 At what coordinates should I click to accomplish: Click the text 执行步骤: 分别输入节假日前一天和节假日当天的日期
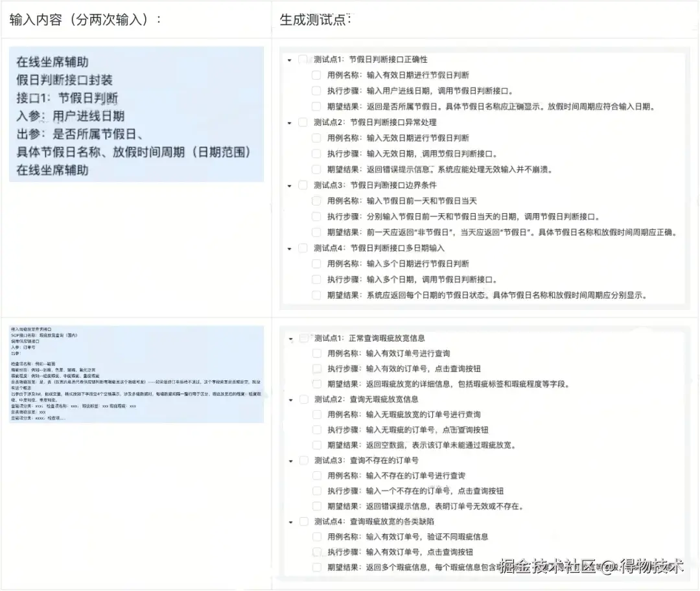click(463, 216)
